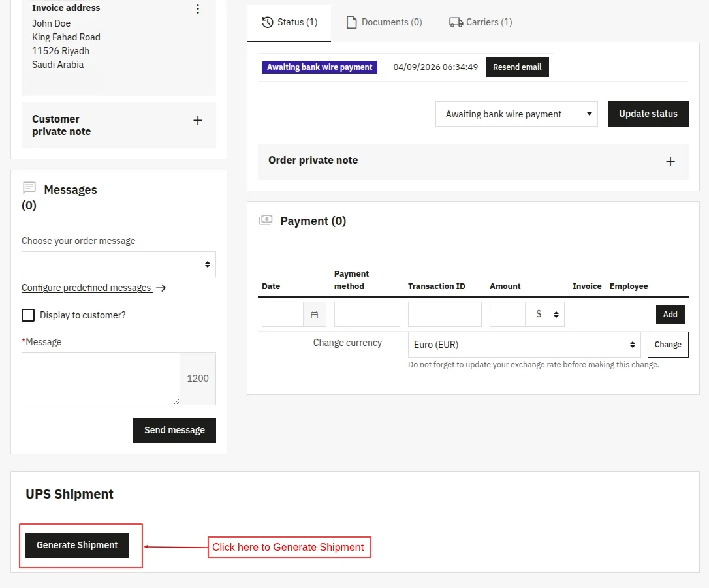Click inside the Message text area

pos(101,379)
